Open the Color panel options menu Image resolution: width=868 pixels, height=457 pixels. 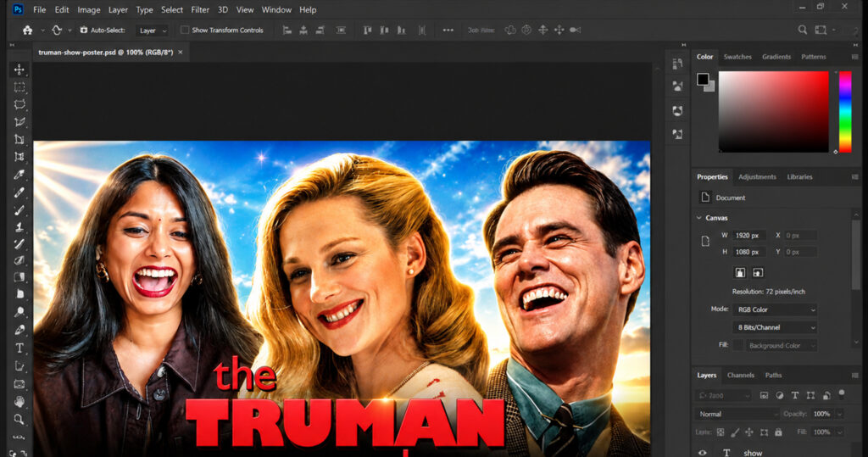(854, 57)
